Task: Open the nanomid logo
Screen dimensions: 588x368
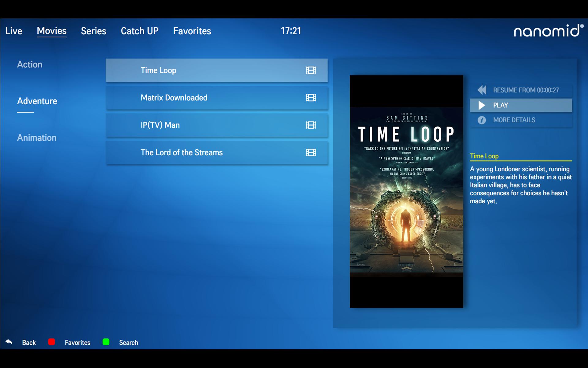Action: (x=548, y=31)
